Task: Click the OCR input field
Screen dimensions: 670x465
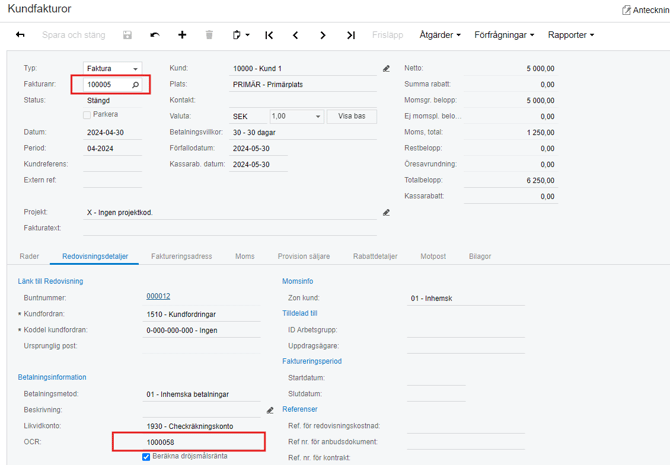Action: (188, 442)
